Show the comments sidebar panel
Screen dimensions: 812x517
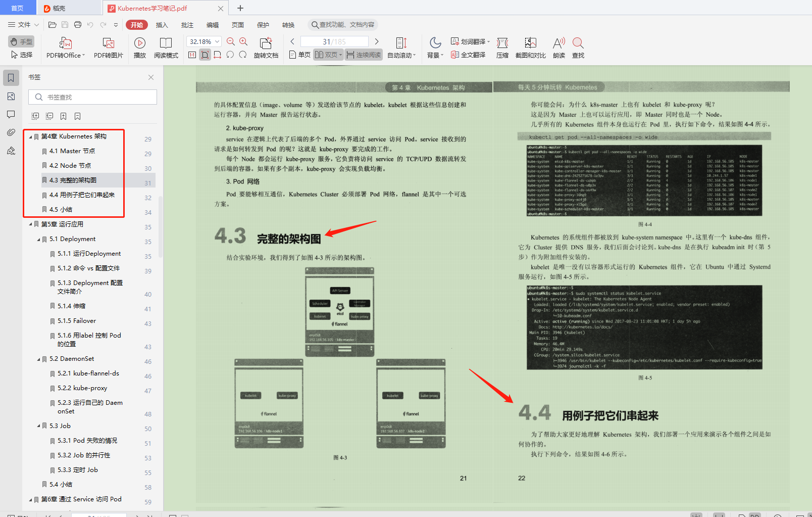pyautogui.click(x=11, y=114)
